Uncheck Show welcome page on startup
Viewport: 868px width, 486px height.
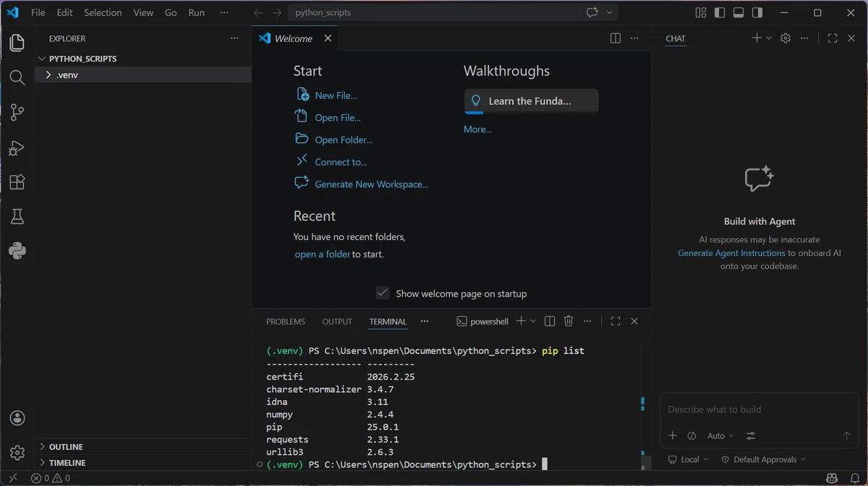383,293
